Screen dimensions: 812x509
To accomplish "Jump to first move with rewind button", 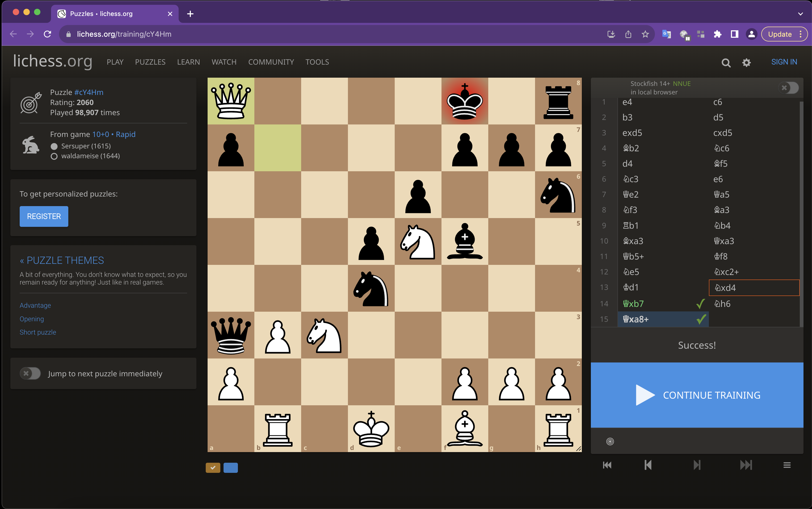I will click(x=607, y=465).
